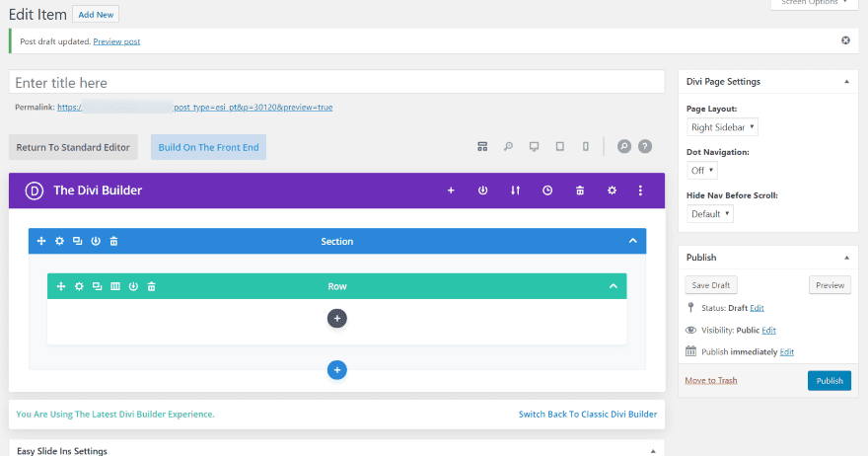Edit the post Status
The width and height of the screenshot is (868, 456).
[757, 308]
